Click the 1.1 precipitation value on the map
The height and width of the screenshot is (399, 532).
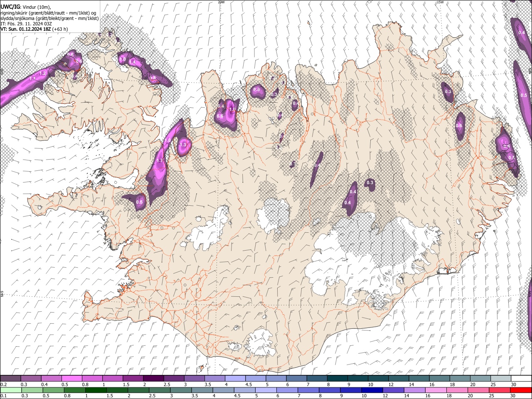coord(33,78)
